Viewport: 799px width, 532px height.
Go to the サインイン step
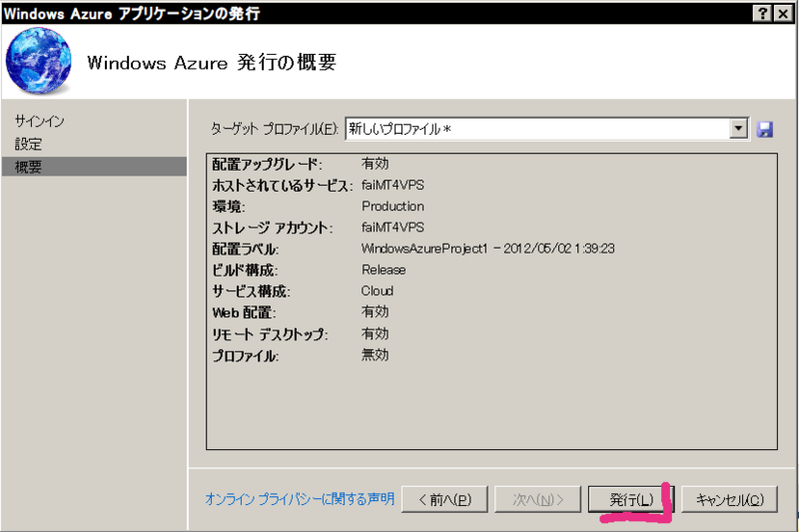click(x=39, y=121)
